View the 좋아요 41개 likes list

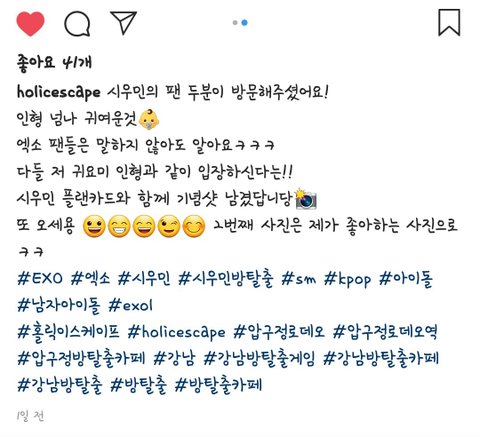54,62
